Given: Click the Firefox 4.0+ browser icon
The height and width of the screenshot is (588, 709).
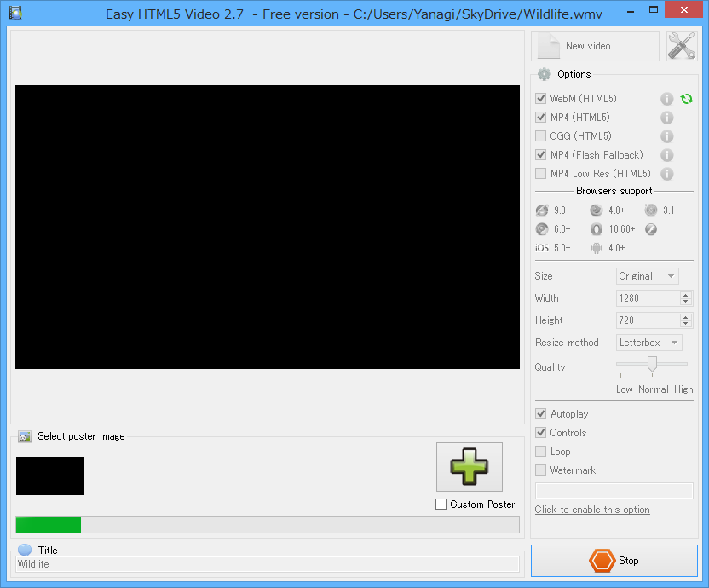Looking at the screenshot, I should (x=597, y=210).
